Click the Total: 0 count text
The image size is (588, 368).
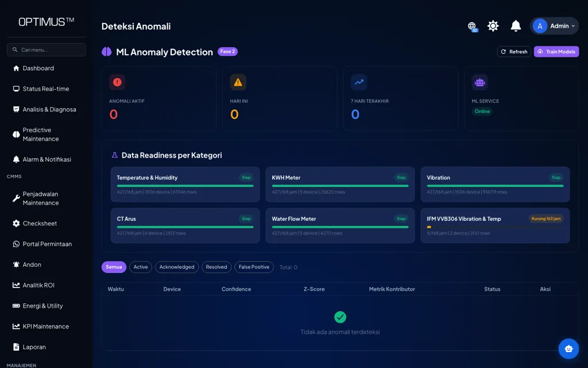(288, 267)
